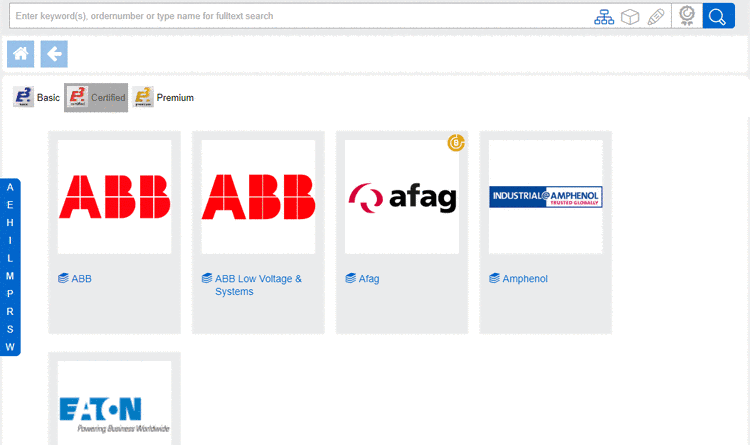
Task: Jump to letter R in index
Action: pyautogui.click(x=10, y=312)
